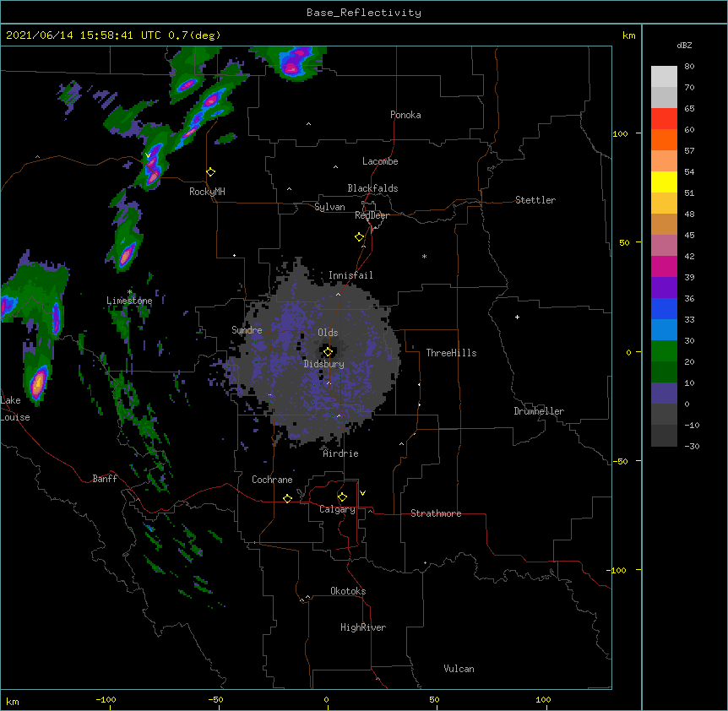This screenshot has width=728, height=711.
Task: Select the Olds town label
Action: (328, 333)
